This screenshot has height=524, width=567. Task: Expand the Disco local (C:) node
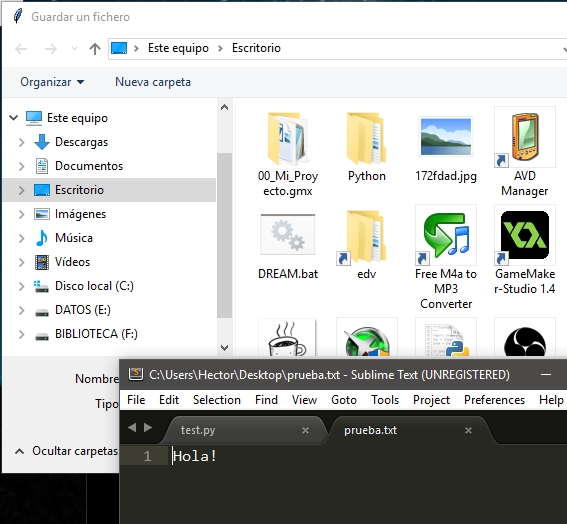22,286
